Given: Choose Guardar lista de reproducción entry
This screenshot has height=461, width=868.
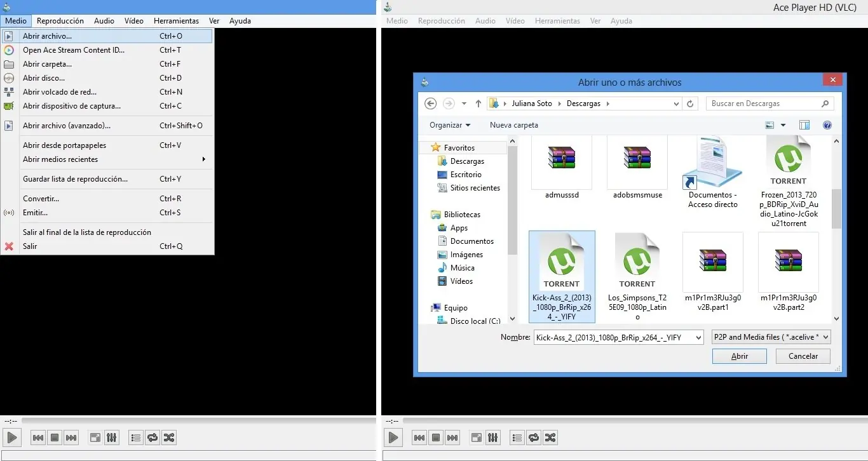Looking at the screenshot, I should (x=107, y=179).
